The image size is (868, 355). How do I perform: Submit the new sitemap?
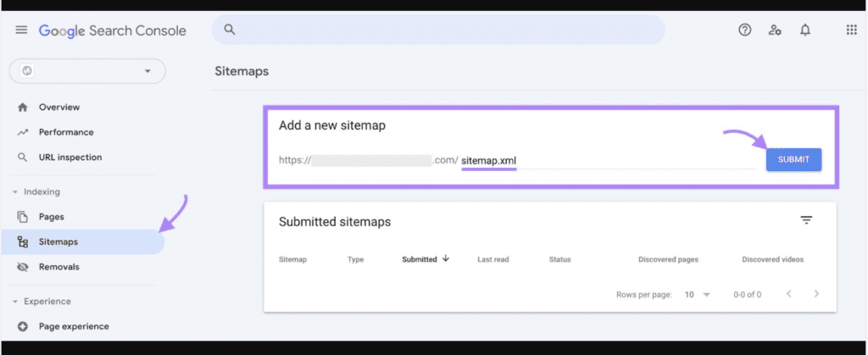793,159
